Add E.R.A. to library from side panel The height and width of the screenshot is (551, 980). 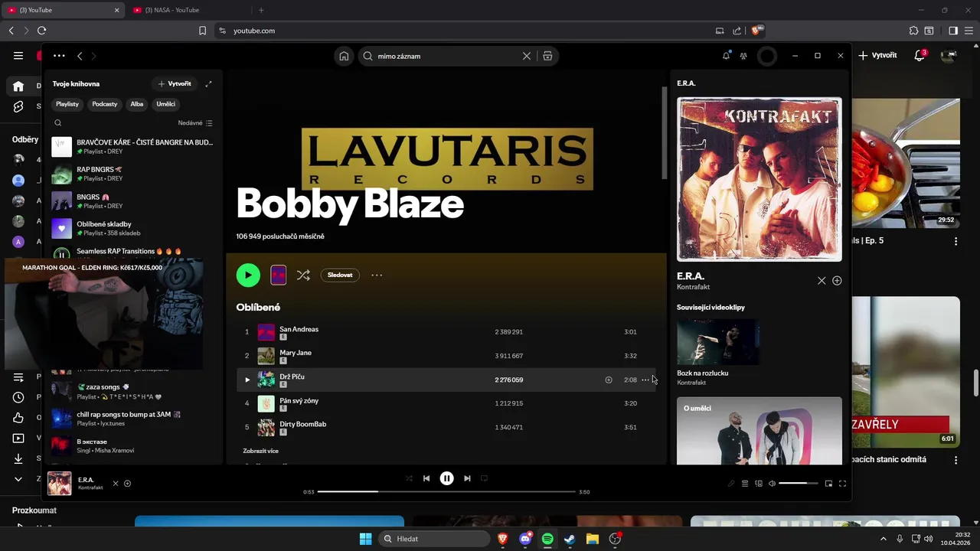pyautogui.click(x=837, y=281)
